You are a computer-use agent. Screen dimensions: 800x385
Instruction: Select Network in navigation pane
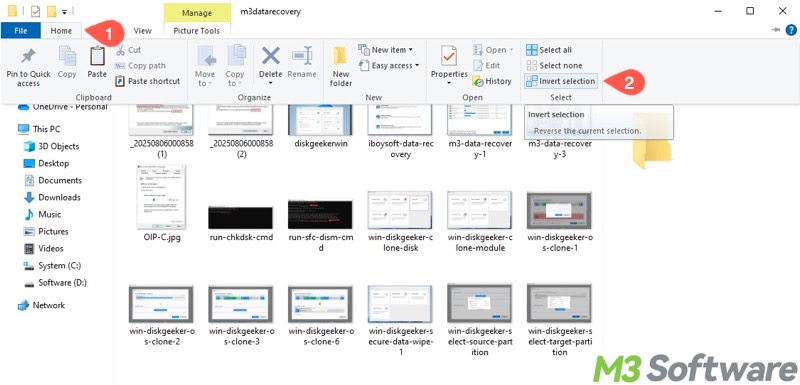[41, 305]
